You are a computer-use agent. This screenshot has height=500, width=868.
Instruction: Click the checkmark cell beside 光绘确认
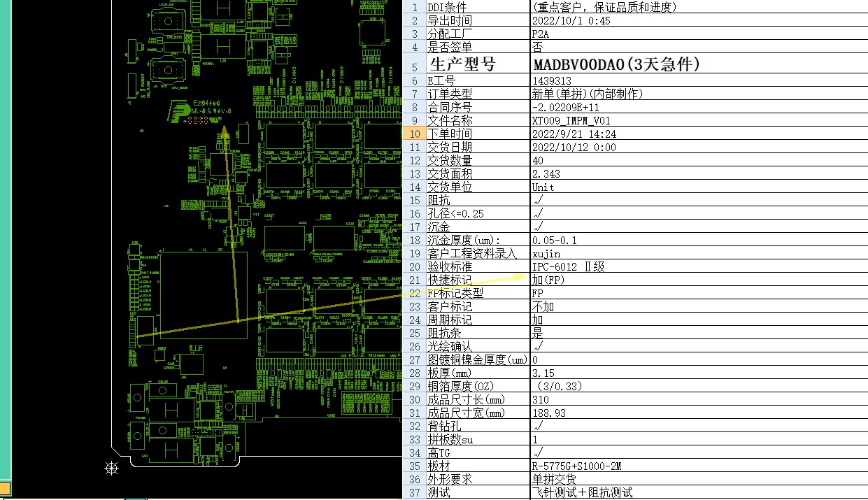coord(699,346)
